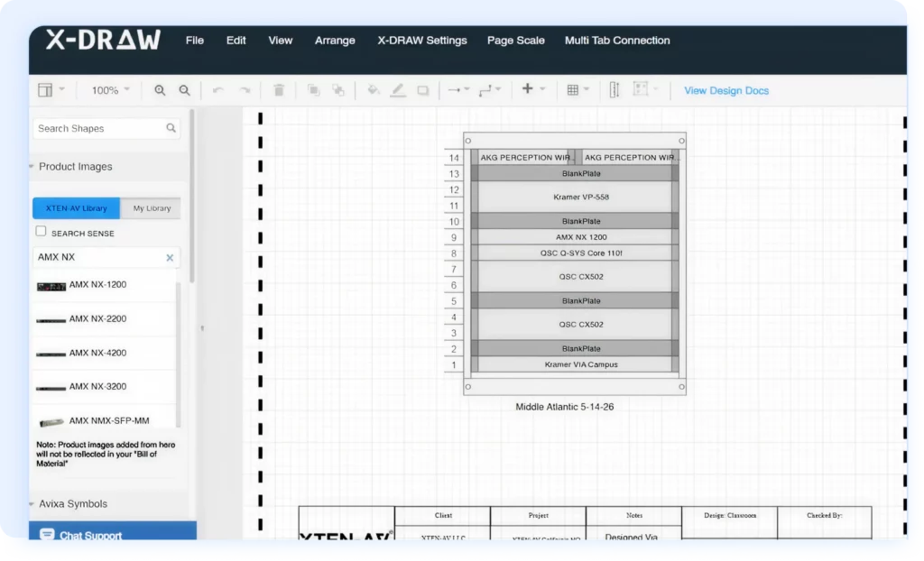The height and width of the screenshot is (561, 924).
Task: Click the zoom in magnifier icon
Action: [160, 90]
